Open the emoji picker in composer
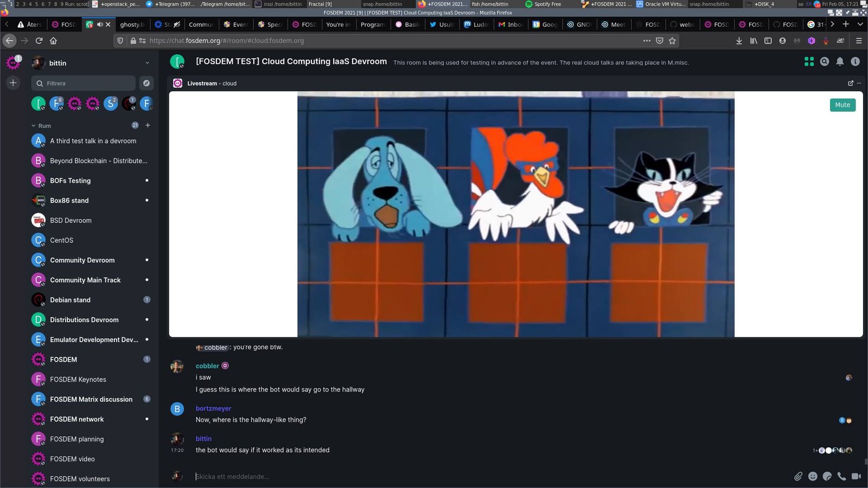This screenshot has width=868, height=488. click(x=813, y=476)
